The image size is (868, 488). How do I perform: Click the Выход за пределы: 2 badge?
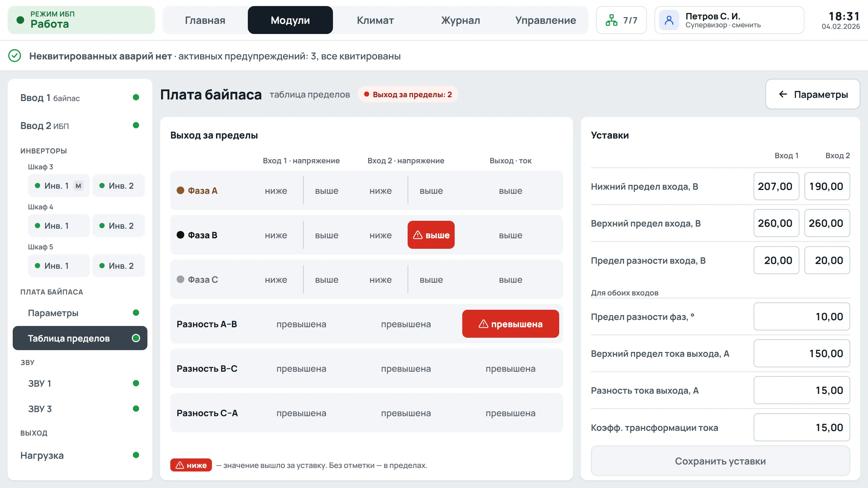pos(408,94)
